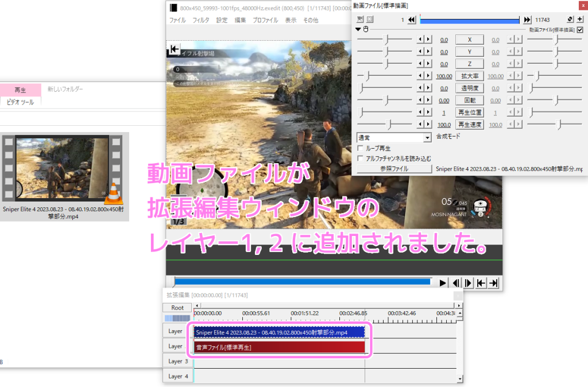Decrease the X value with its left arrow
This screenshot has height=387, width=588.
tap(420, 40)
